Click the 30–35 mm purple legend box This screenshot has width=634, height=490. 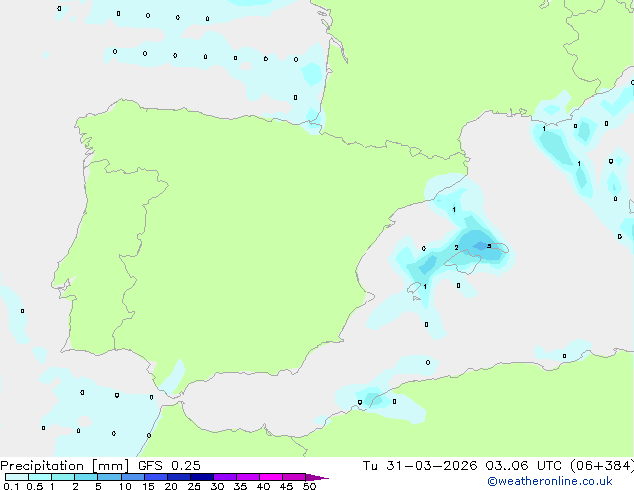(x=224, y=477)
